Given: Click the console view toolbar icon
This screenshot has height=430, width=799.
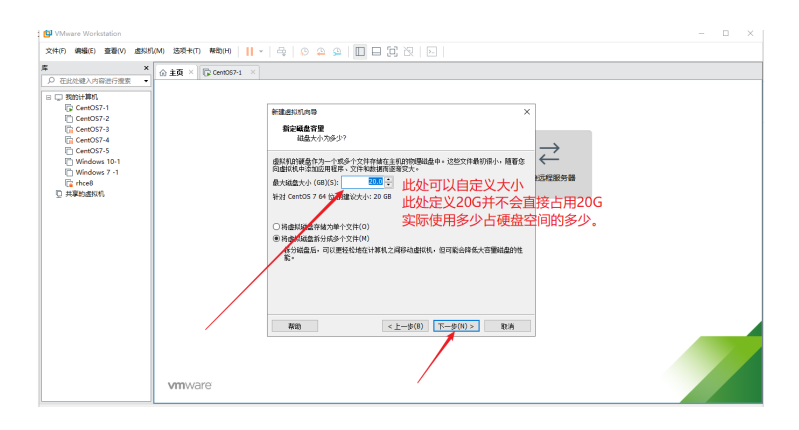Looking at the screenshot, I should click(x=432, y=51).
